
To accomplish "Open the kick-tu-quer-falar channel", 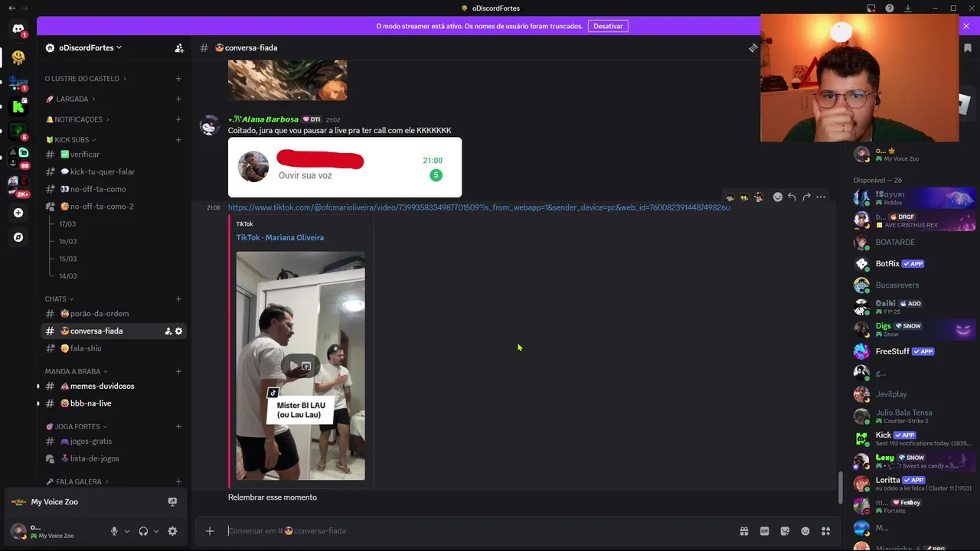I will [x=113, y=171].
